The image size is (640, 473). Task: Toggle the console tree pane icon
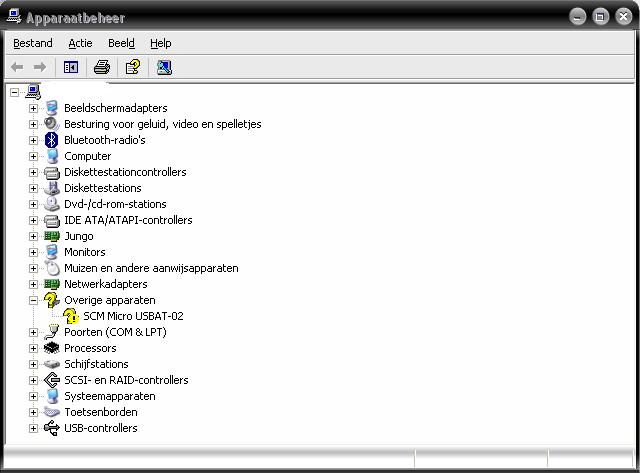coord(71,67)
